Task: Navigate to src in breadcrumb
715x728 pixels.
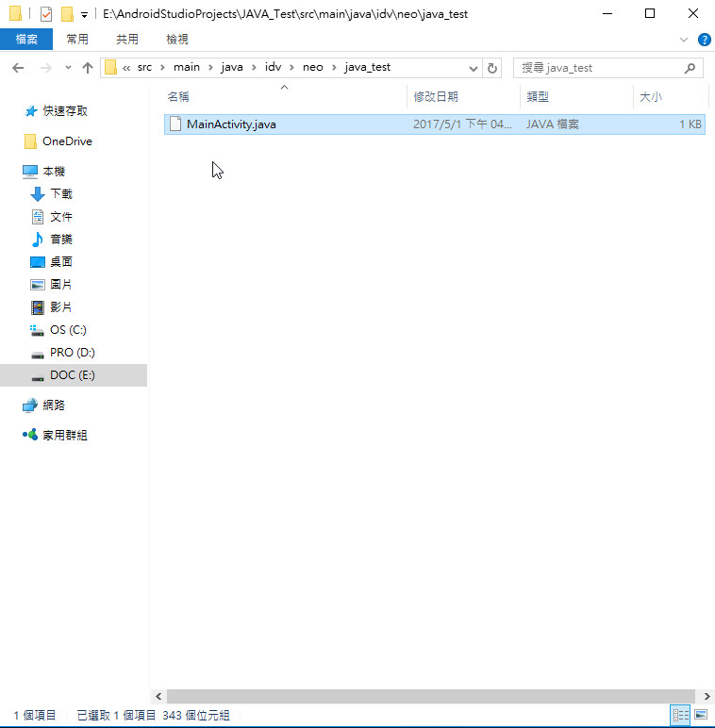Action: (144, 67)
